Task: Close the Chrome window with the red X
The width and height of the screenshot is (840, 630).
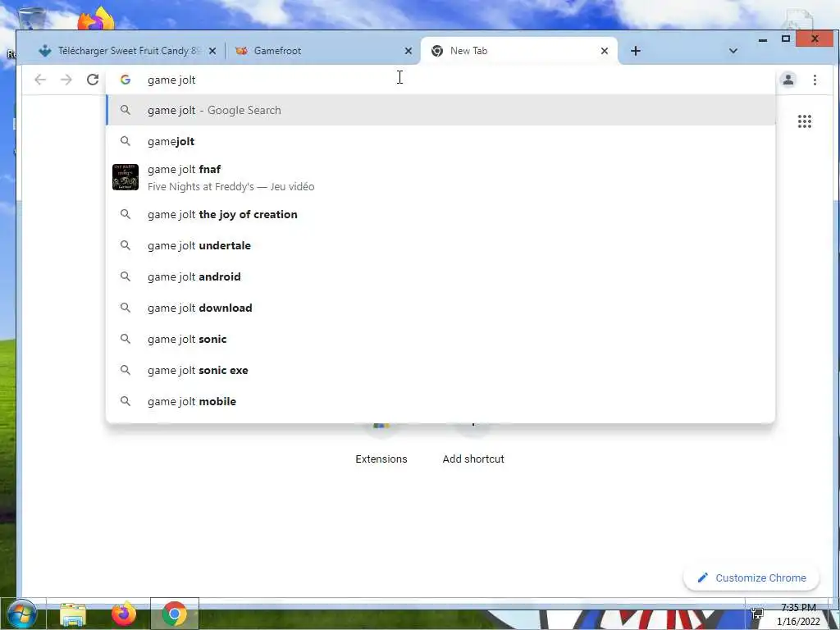Action: [x=815, y=39]
